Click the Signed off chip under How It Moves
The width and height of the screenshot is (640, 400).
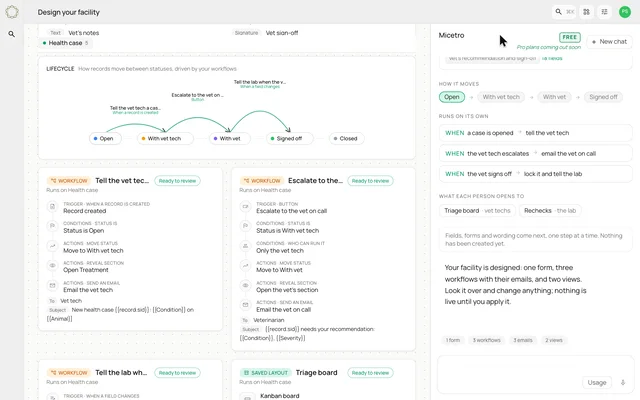click(x=603, y=97)
